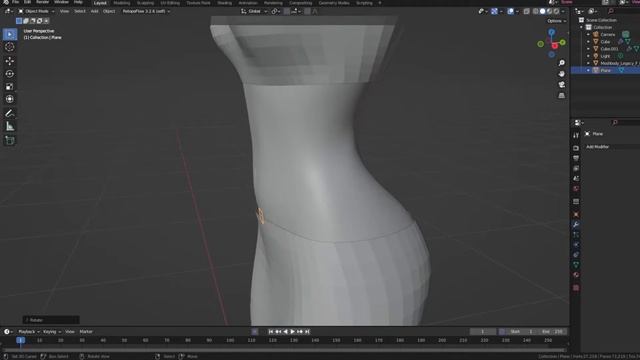Open the viewport shading options arrow
The image size is (640, 360).
coord(563,11)
